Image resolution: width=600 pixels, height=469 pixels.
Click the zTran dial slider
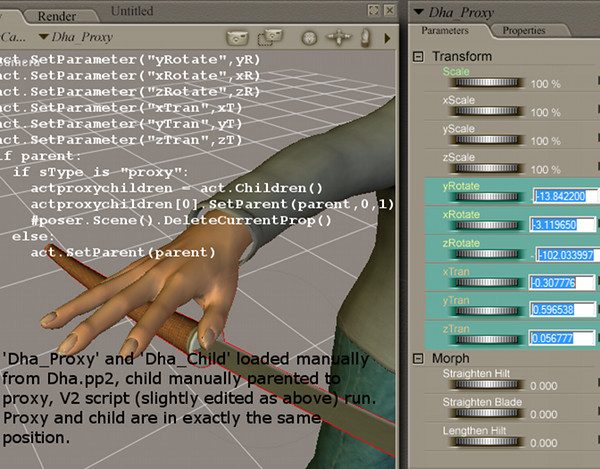pos(486,340)
